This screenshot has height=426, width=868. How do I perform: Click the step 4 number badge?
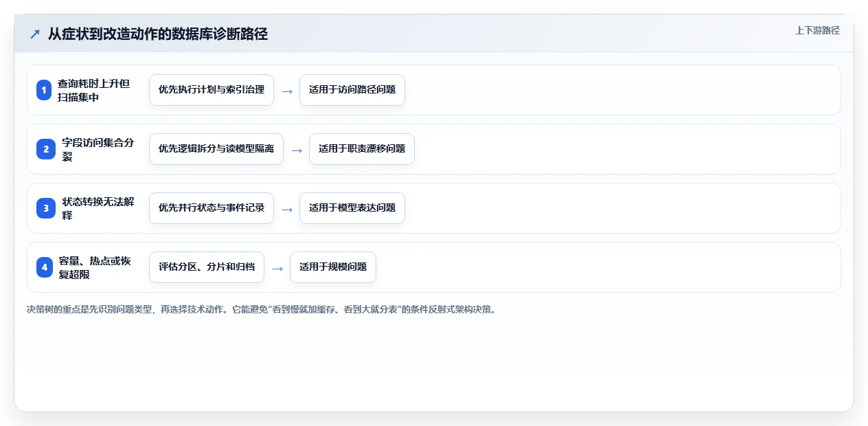(x=45, y=267)
